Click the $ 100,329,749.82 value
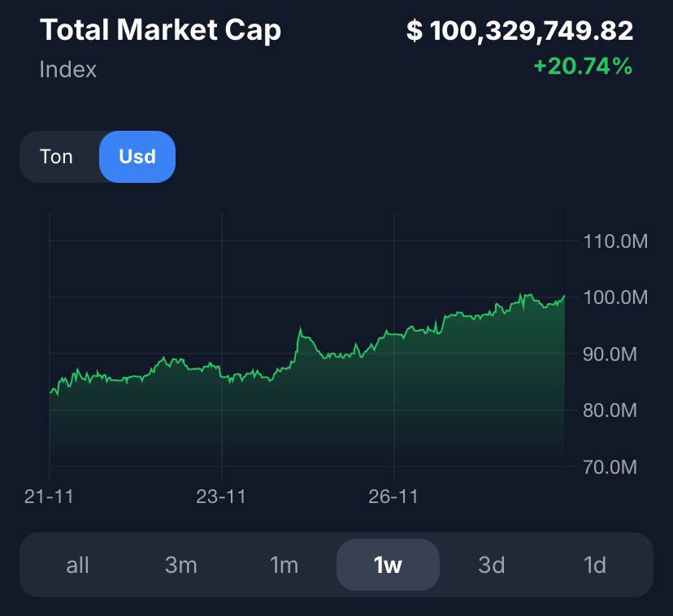 (519, 31)
